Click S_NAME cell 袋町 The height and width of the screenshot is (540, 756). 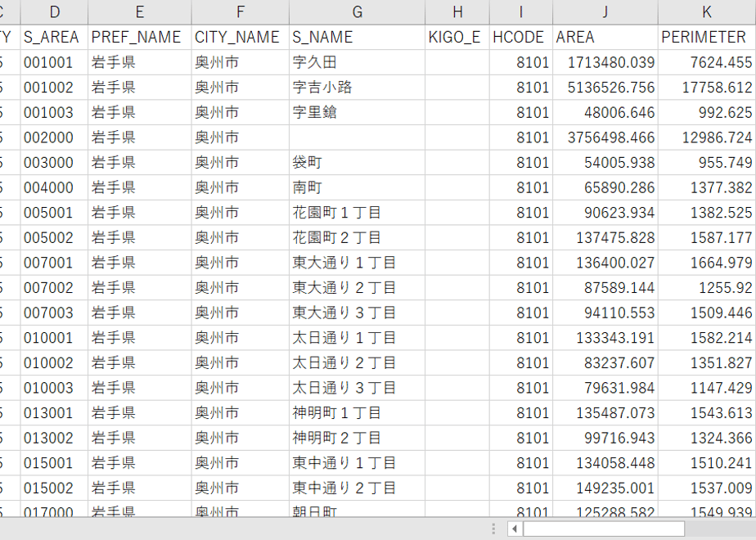tap(358, 163)
